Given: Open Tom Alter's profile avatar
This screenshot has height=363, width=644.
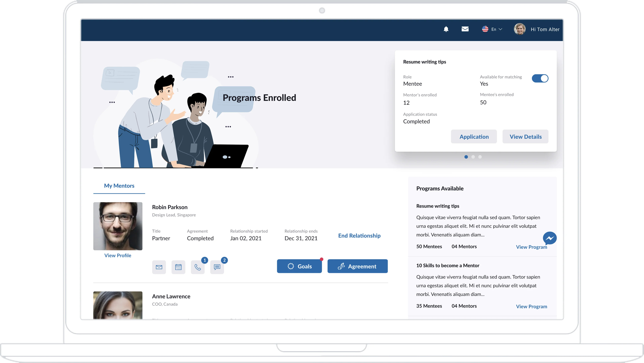Looking at the screenshot, I should (x=520, y=29).
